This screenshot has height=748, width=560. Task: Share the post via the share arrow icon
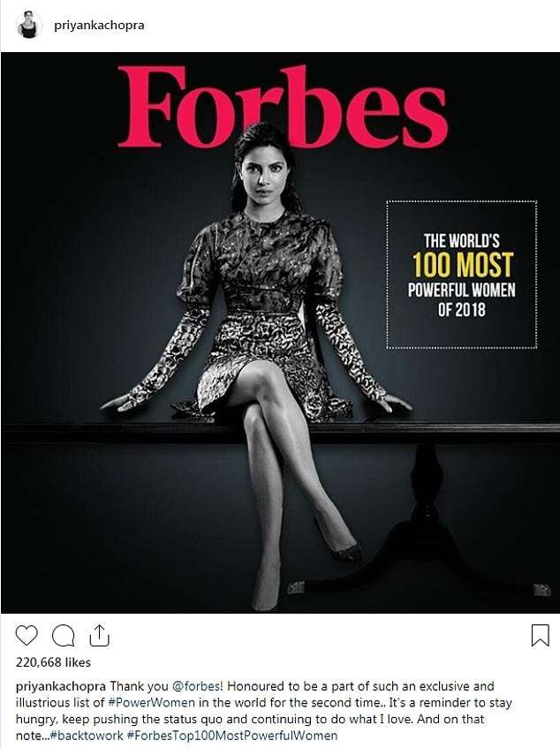(99, 636)
